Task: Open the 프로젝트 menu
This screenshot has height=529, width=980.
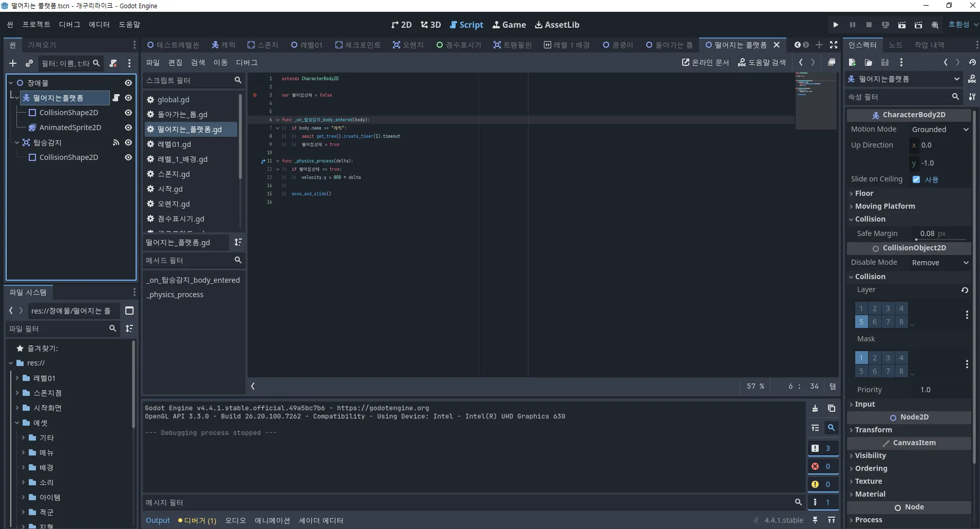Action: tap(36, 24)
